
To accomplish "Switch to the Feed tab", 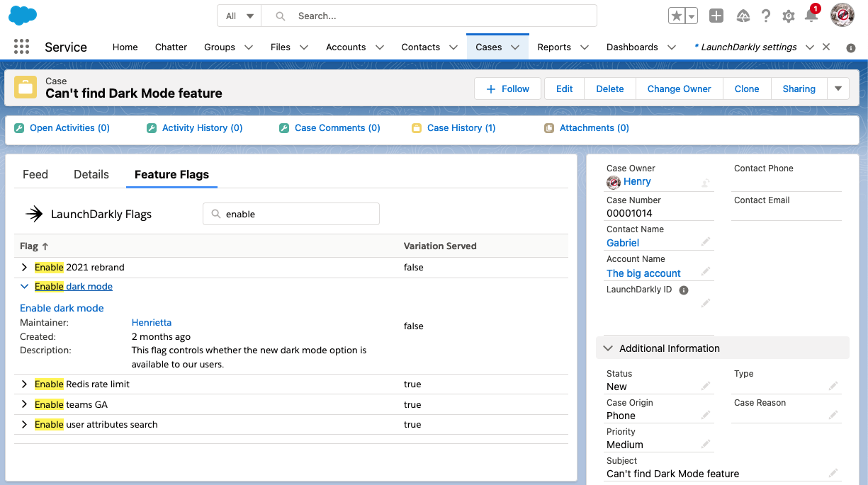I will tap(35, 175).
